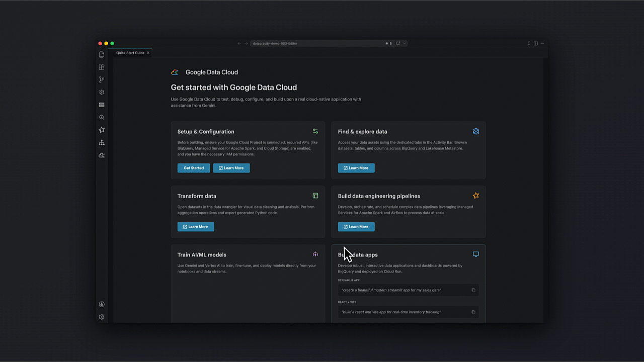Viewport: 644px width, 362px height.
Task: Click the 'Setup & Configuration' card title
Action: coord(206,132)
